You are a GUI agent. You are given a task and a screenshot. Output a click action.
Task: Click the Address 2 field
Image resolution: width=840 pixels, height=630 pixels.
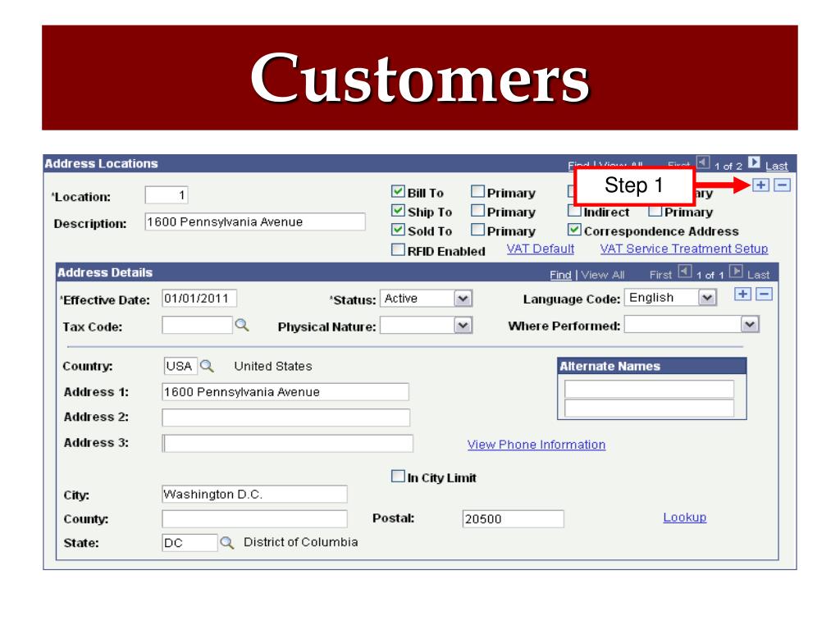coord(286,418)
